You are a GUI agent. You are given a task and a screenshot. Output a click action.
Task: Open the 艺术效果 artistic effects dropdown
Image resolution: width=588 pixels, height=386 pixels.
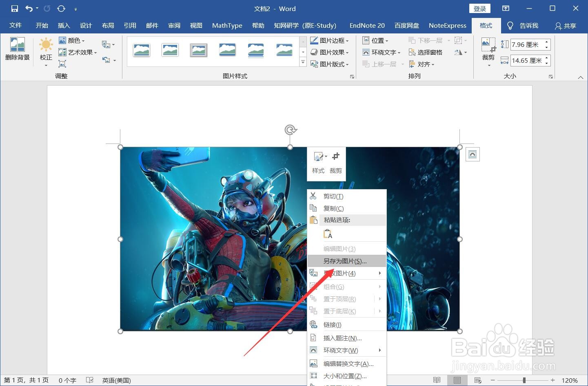point(78,52)
